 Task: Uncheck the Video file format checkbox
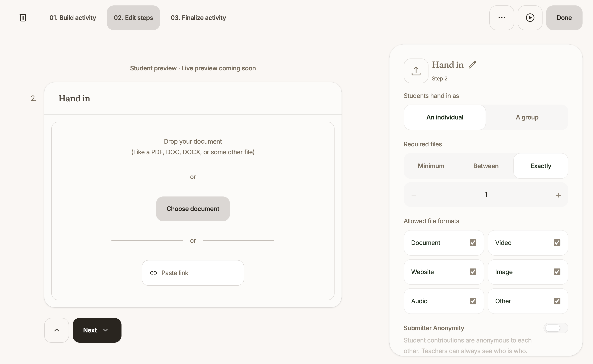(557, 243)
